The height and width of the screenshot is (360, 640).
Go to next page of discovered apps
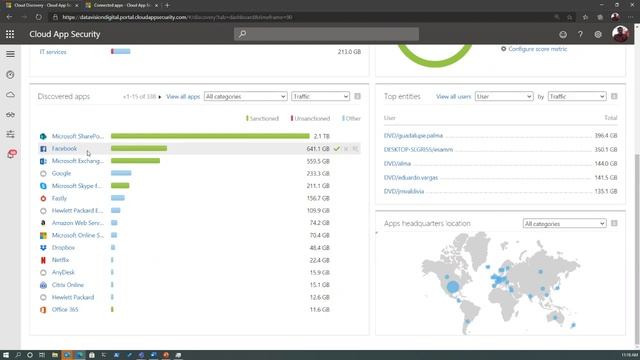pyautogui.click(x=160, y=97)
